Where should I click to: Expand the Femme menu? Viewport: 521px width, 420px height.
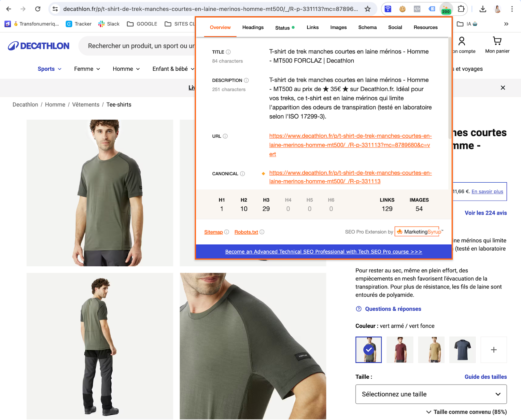tap(87, 69)
